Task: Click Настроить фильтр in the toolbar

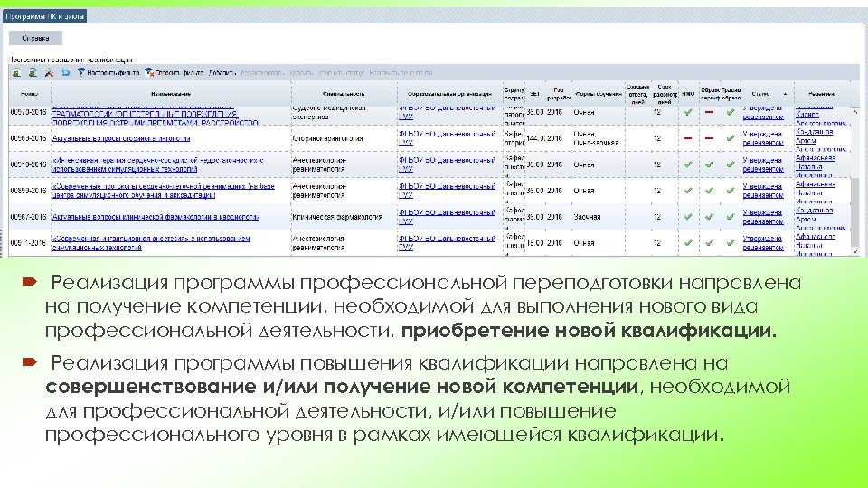Action: click(x=113, y=73)
